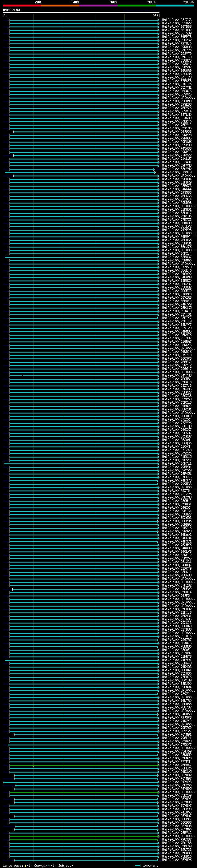197x868 pixels.
Task: Open the UniRef100_P93847 hit link
Action: [177, 64]
